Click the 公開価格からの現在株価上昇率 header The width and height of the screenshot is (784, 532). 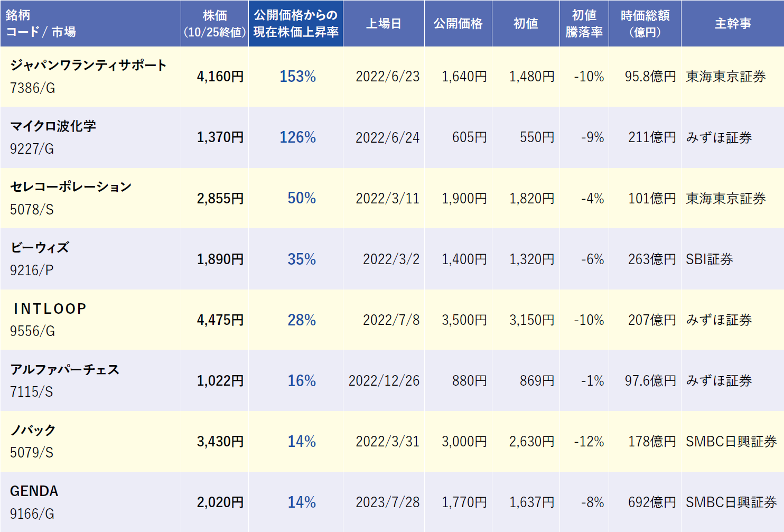[296, 24]
